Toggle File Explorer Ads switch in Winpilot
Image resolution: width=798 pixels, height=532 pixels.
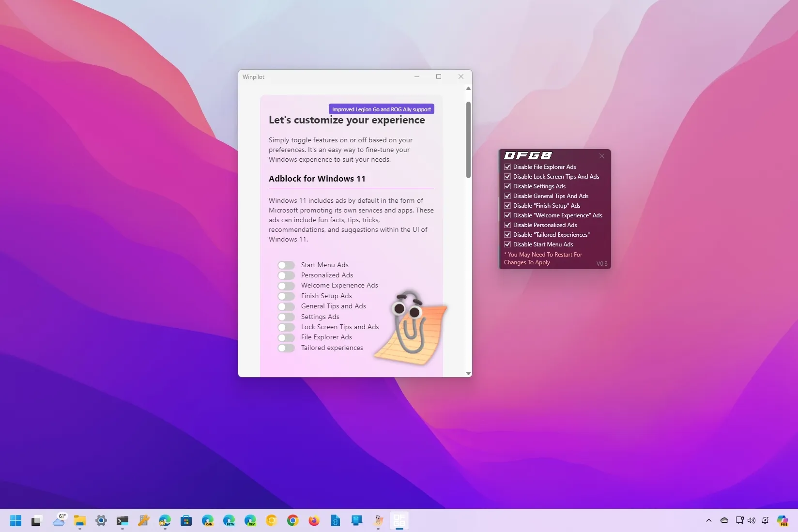pyautogui.click(x=286, y=337)
